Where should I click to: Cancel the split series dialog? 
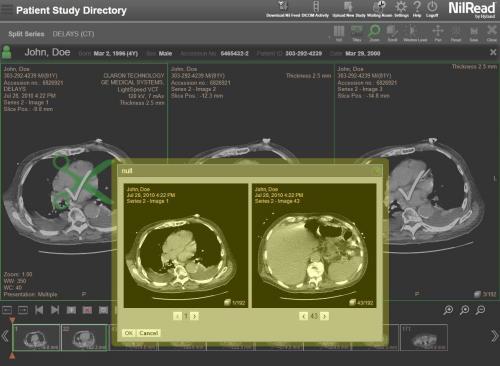(148, 333)
